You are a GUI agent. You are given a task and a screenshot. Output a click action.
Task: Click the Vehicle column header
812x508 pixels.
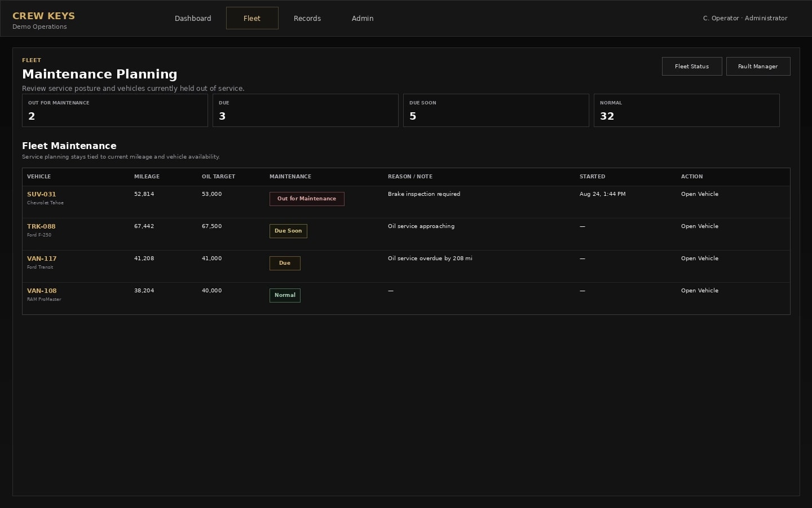point(39,177)
